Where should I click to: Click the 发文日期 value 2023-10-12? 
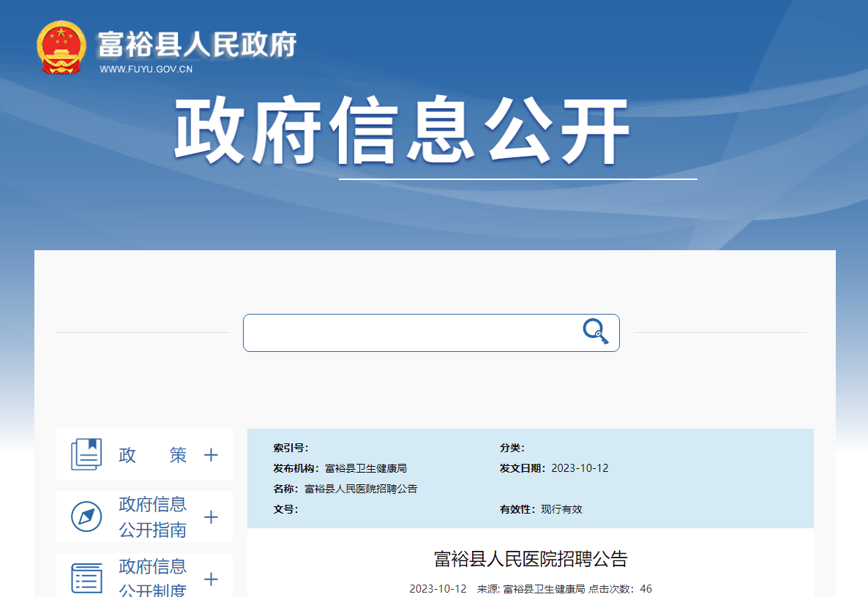(580, 468)
